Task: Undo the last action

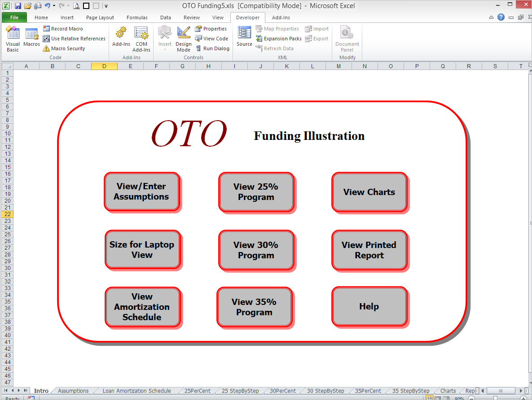Action: 48,6
